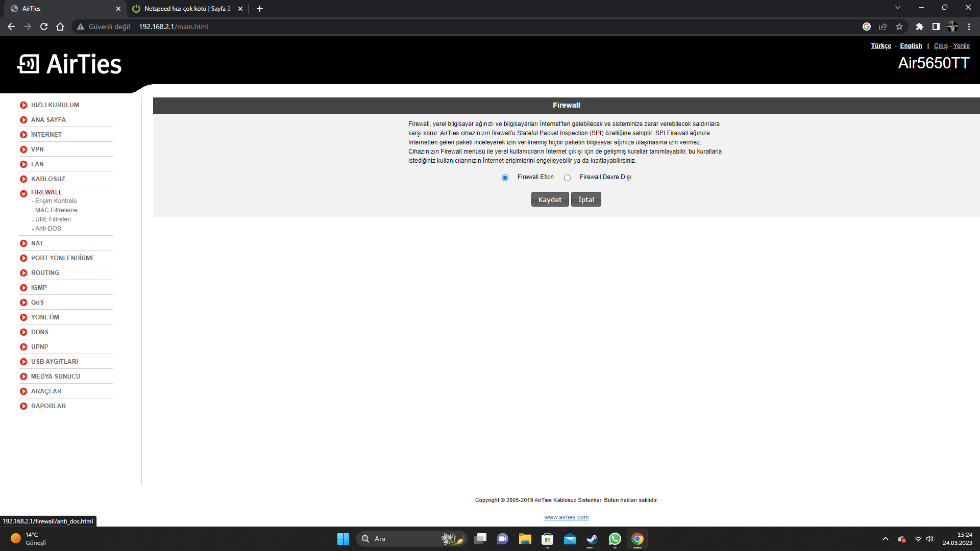Open Chrome extensions puzzle icon
The image size is (980, 551).
[x=919, y=27]
